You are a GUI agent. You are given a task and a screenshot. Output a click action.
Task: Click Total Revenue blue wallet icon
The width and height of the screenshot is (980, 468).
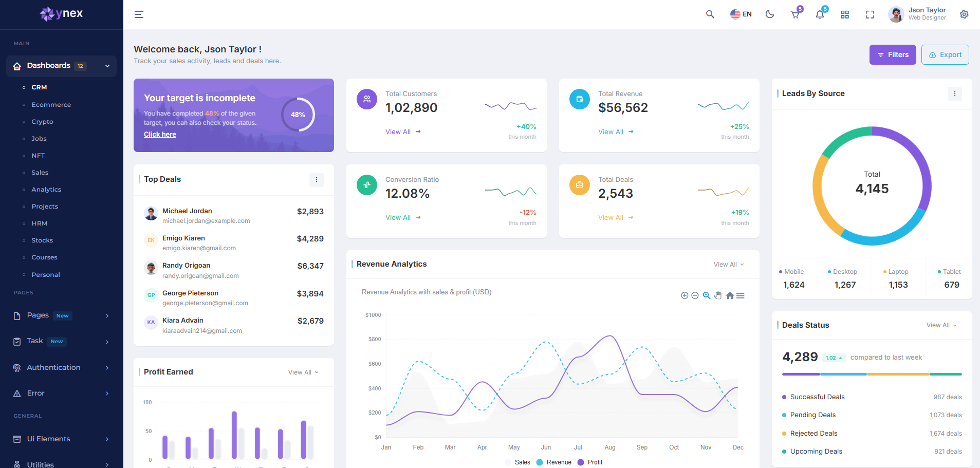pyautogui.click(x=580, y=99)
